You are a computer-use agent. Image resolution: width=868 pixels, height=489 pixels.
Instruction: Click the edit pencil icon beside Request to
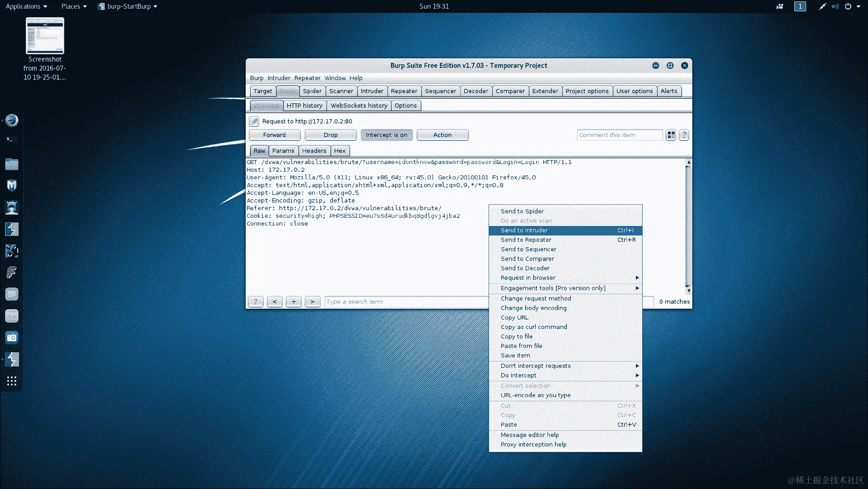[x=254, y=122]
